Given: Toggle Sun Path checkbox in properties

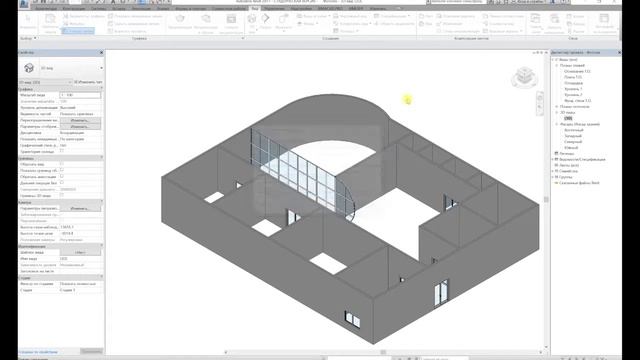Looking at the screenshot, I should (x=62, y=151).
